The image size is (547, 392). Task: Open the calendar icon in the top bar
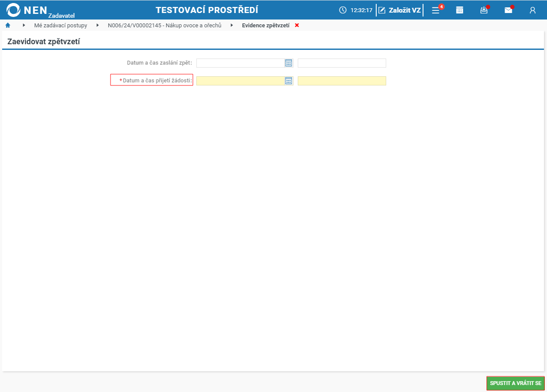pos(460,10)
